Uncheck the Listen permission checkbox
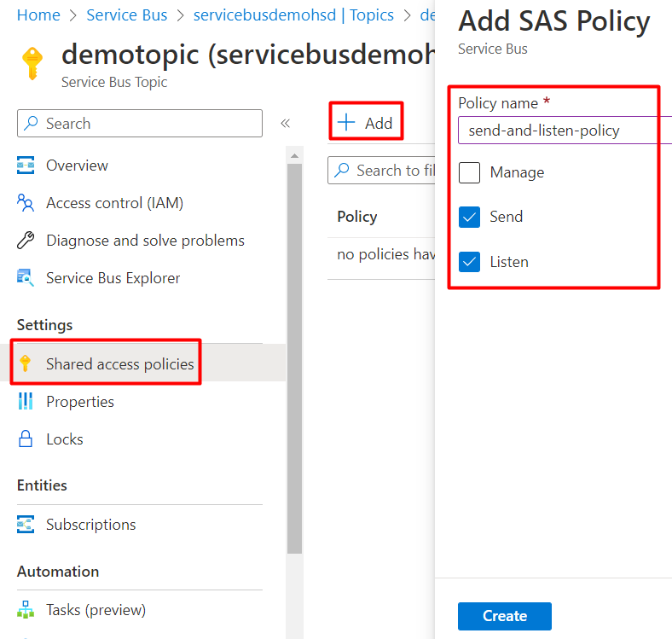The width and height of the screenshot is (672, 639). point(470,262)
